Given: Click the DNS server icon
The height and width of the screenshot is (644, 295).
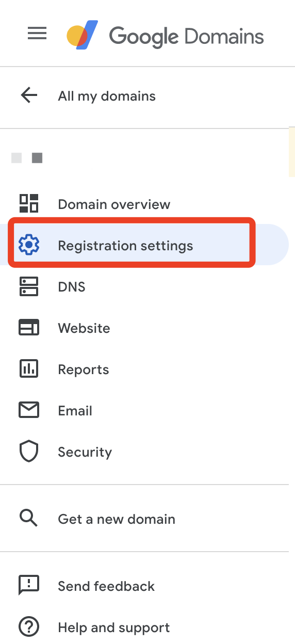Looking at the screenshot, I should pyautogui.click(x=29, y=286).
